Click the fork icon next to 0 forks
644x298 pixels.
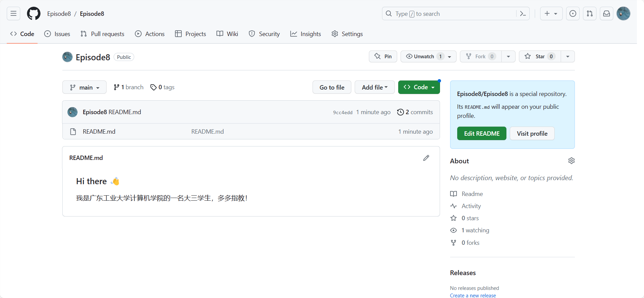(x=453, y=243)
